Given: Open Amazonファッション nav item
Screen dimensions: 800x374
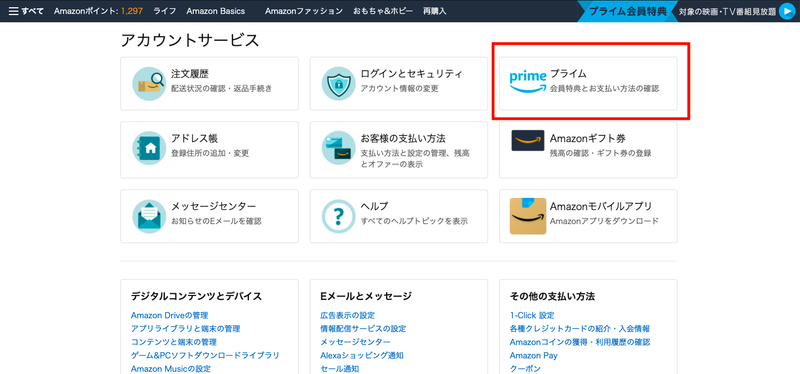Looking at the screenshot, I should 304,11.
